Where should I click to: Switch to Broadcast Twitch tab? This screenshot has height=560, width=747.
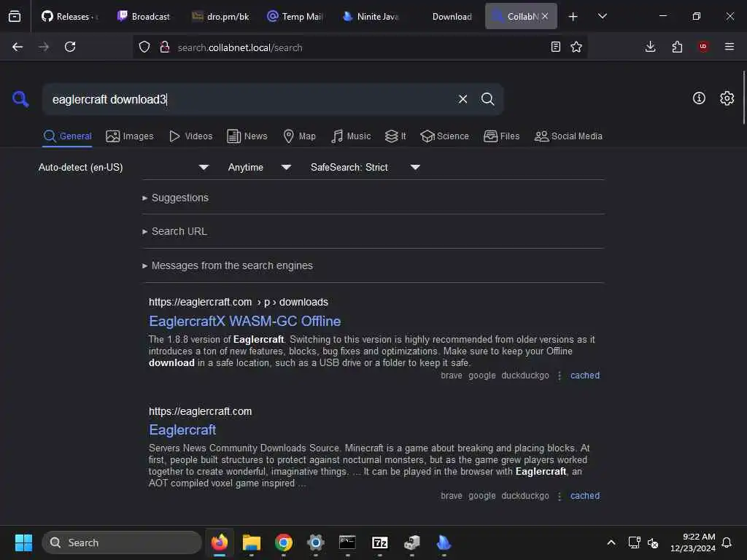pyautogui.click(x=144, y=16)
